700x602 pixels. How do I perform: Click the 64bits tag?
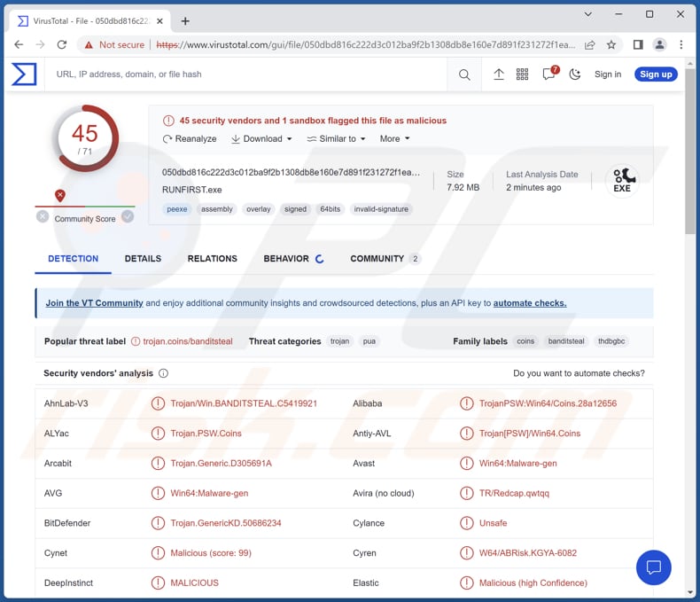pyautogui.click(x=330, y=209)
